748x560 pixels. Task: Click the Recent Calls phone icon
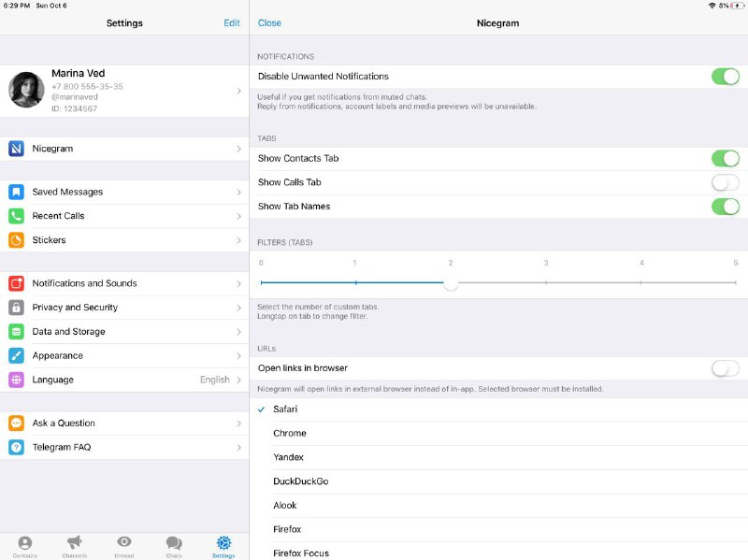[x=16, y=216]
